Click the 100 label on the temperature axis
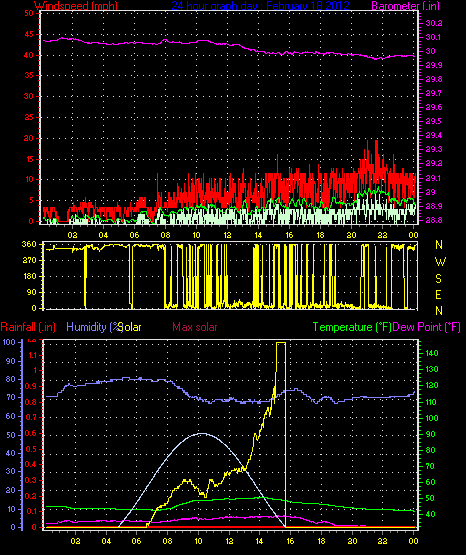Screen dimensions: 466x555 432,418
